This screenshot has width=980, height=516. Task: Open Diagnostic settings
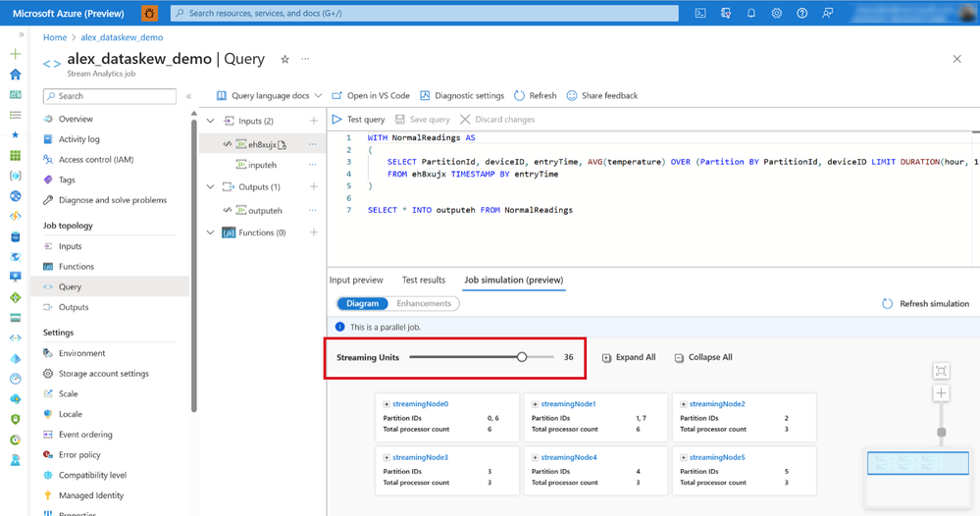pos(462,95)
